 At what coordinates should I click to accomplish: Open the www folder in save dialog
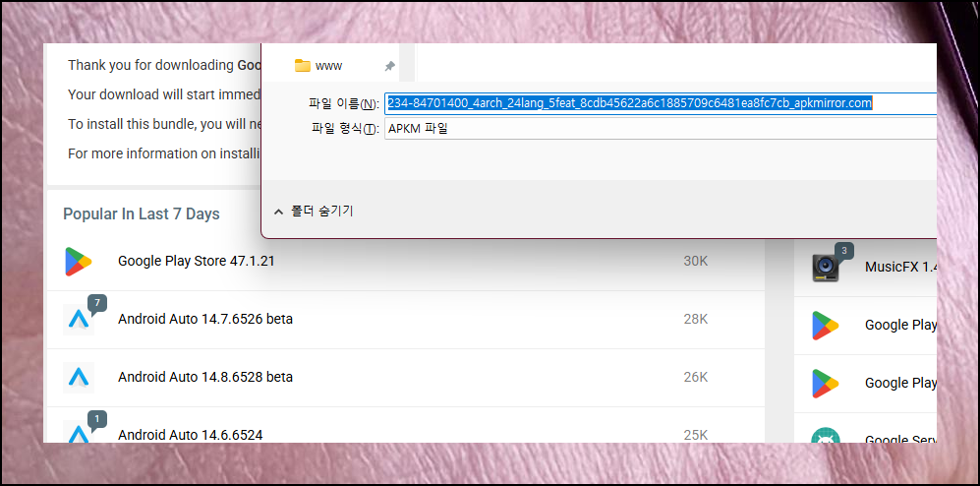pos(328,66)
